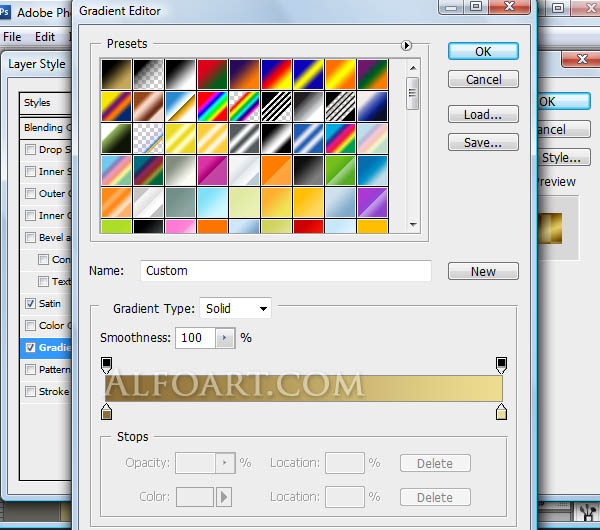The image size is (600, 530).
Task: Select the solid magenta gradient preset
Action: click(212, 171)
